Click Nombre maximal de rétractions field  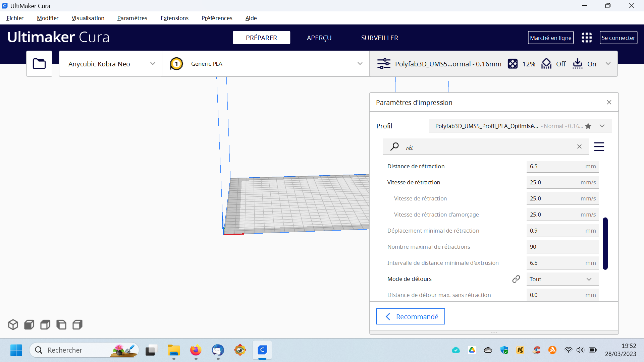pos(562,247)
